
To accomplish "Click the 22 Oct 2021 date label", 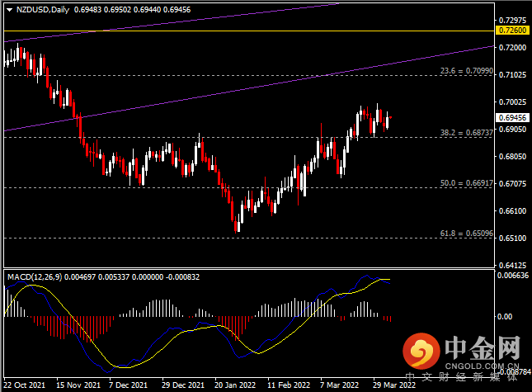I will (x=23, y=385).
